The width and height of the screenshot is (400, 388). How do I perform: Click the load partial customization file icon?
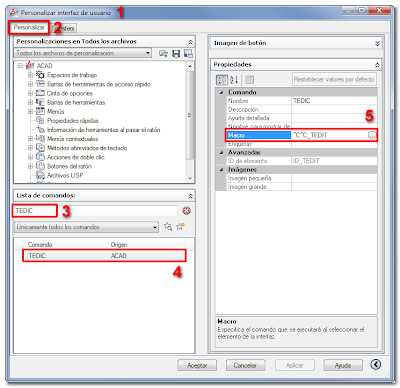pyautogui.click(x=163, y=53)
